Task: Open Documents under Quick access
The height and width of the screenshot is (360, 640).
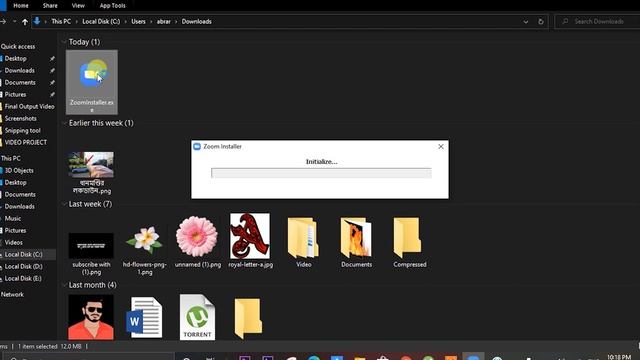Action: [20, 82]
